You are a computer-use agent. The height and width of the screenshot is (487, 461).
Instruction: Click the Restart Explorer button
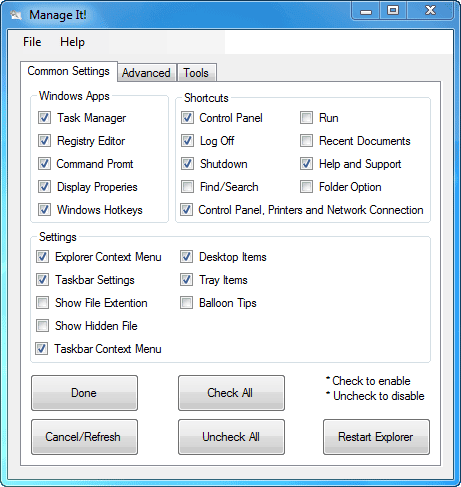376,437
